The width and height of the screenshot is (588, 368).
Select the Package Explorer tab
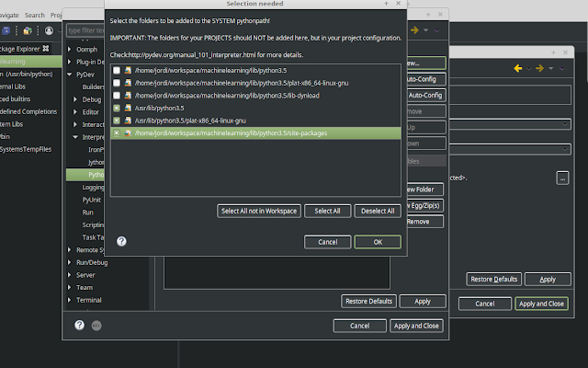pyautogui.click(x=20, y=49)
